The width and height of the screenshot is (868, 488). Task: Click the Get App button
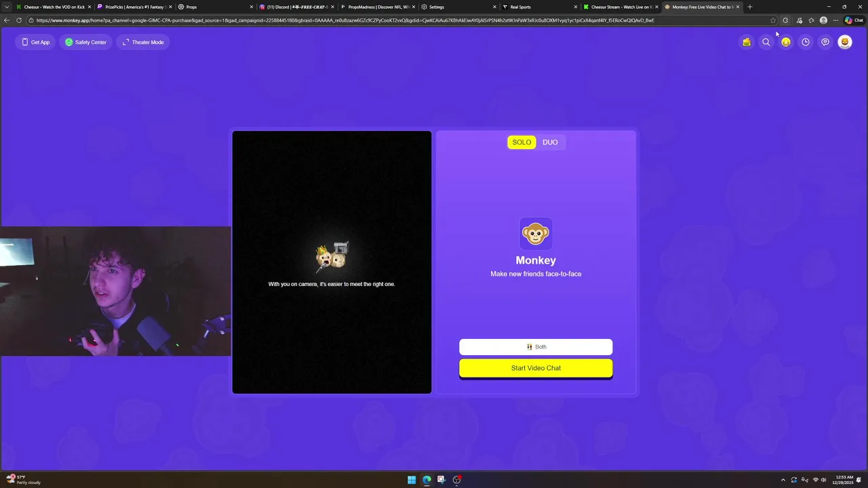36,42
